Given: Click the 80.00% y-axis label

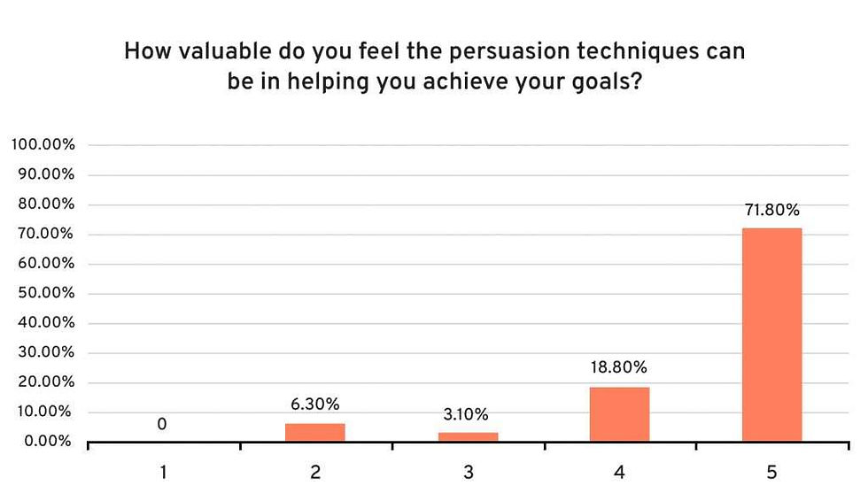Looking at the screenshot, I should pos(46,204).
